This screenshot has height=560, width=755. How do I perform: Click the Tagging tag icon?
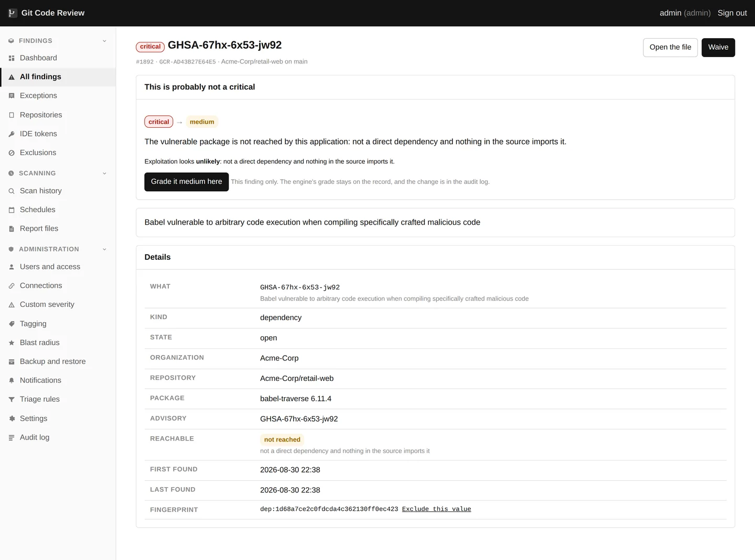tap(12, 324)
